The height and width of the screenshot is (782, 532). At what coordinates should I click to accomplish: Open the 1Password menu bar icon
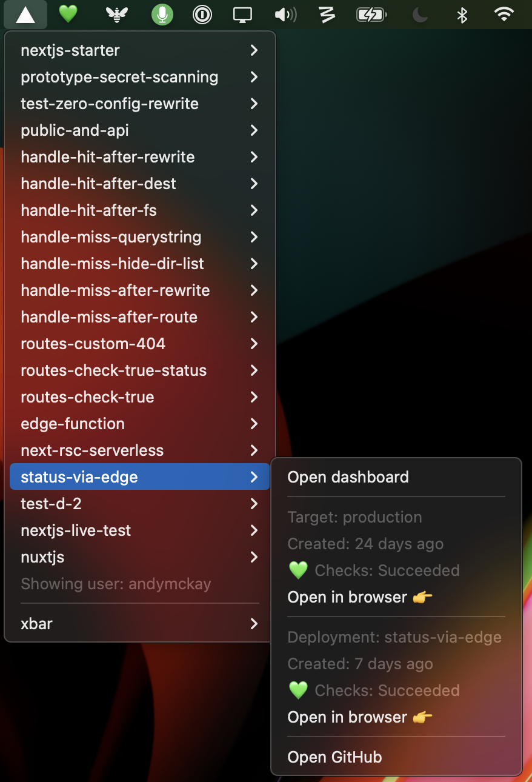click(202, 15)
